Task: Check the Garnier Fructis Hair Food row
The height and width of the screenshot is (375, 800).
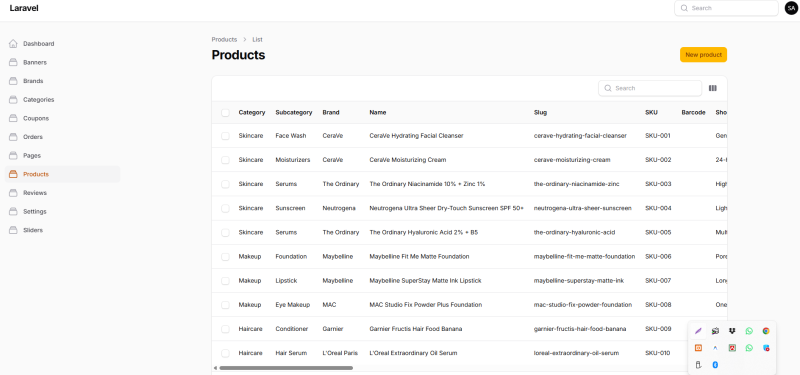Action: coord(226,329)
